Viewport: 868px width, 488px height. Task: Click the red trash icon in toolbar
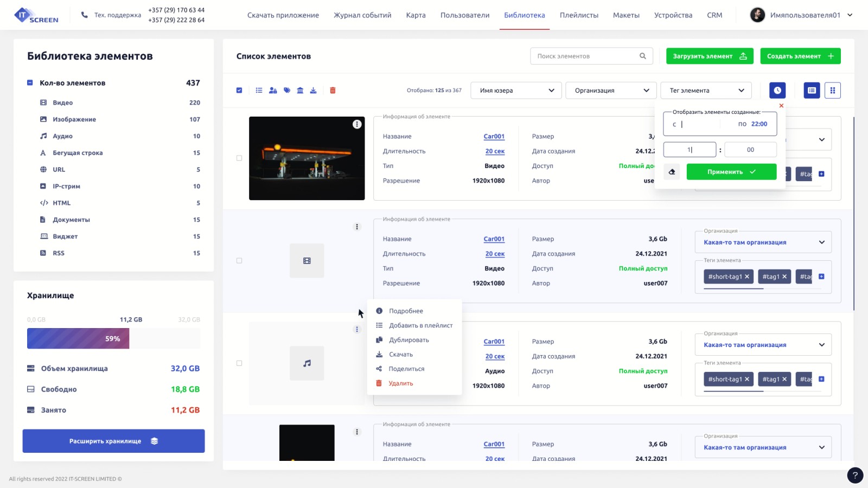333,91
